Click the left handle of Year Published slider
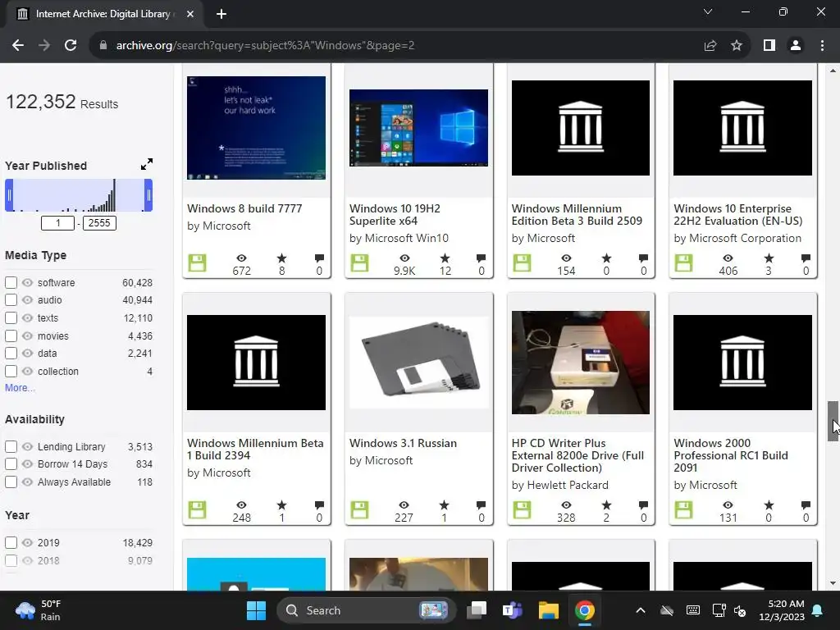This screenshot has width=840, height=630. click(9, 195)
